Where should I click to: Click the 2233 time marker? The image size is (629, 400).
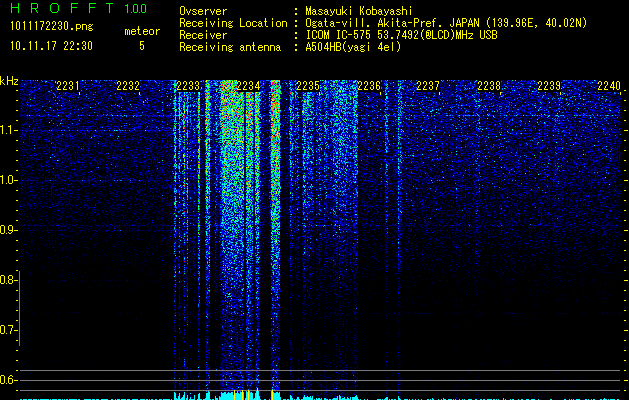188,86
